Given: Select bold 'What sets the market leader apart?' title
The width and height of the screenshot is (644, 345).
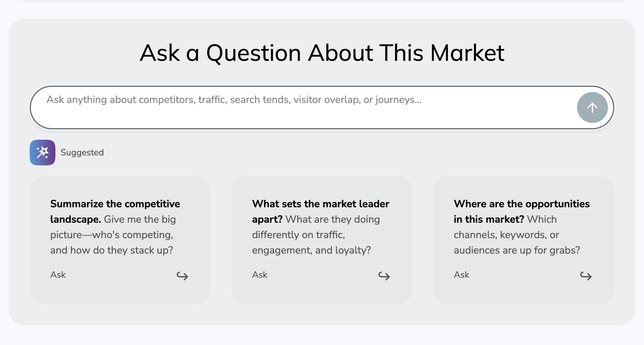Looking at the screenshot, I should point(320,204).
